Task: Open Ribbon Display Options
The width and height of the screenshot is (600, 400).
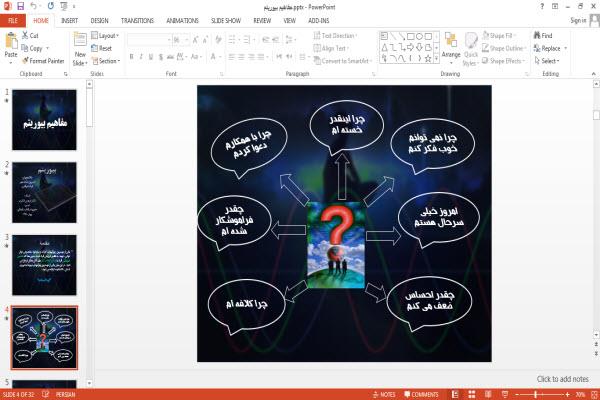Action: [555, 6]
